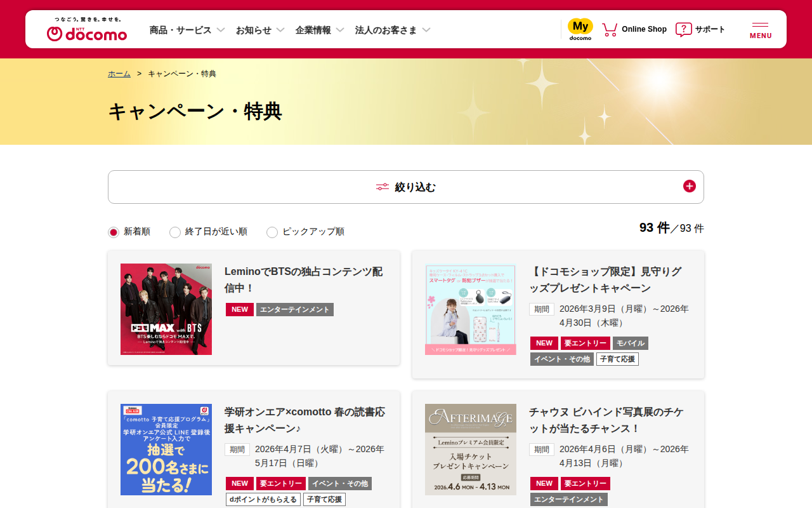Open 学研オンエア×comotto 春の読書応援 campaign title
Viewport: 812px width, 508px height.
(304, 420)
